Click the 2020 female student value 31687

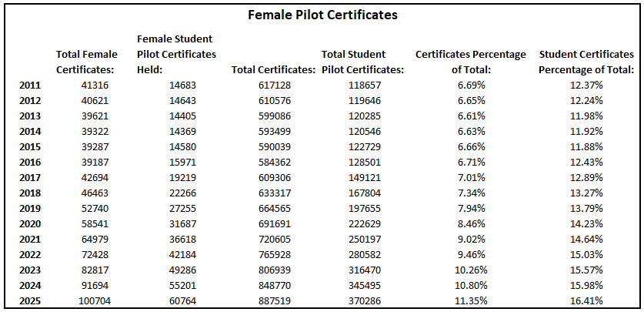pos(183,223)
